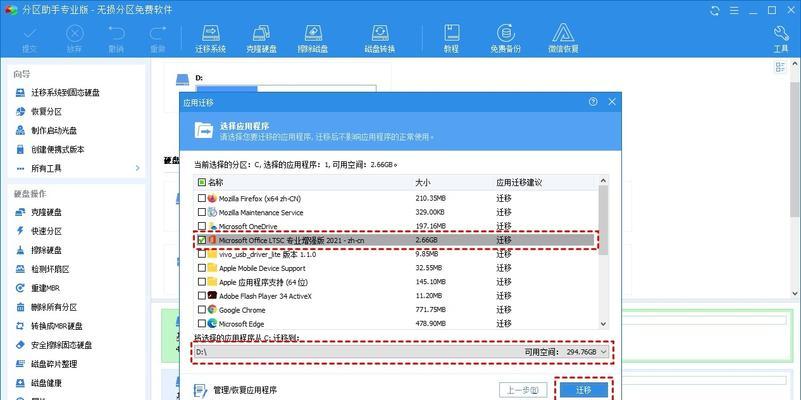Open the 免费备份 free backup tool

(506, 39)
